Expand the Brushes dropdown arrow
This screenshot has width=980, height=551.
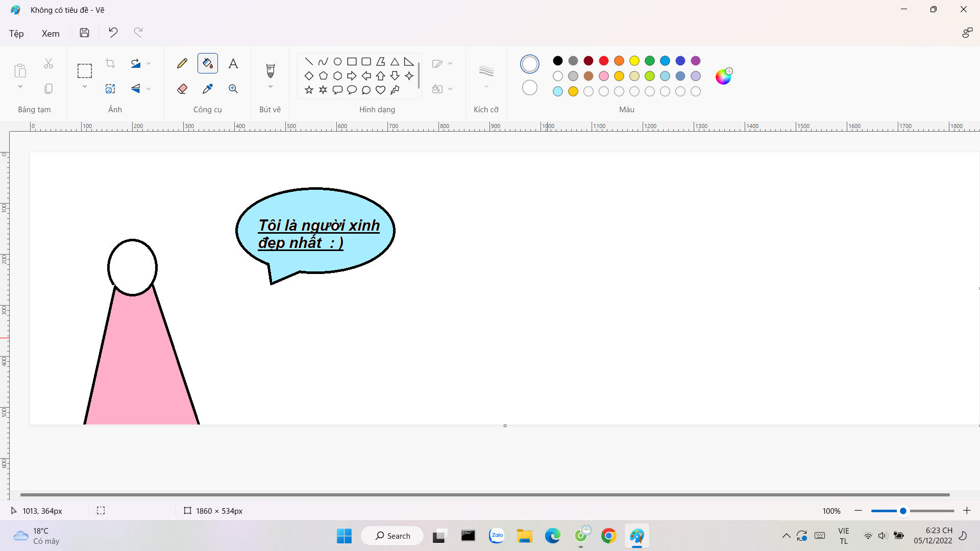[x=271, y=87]
